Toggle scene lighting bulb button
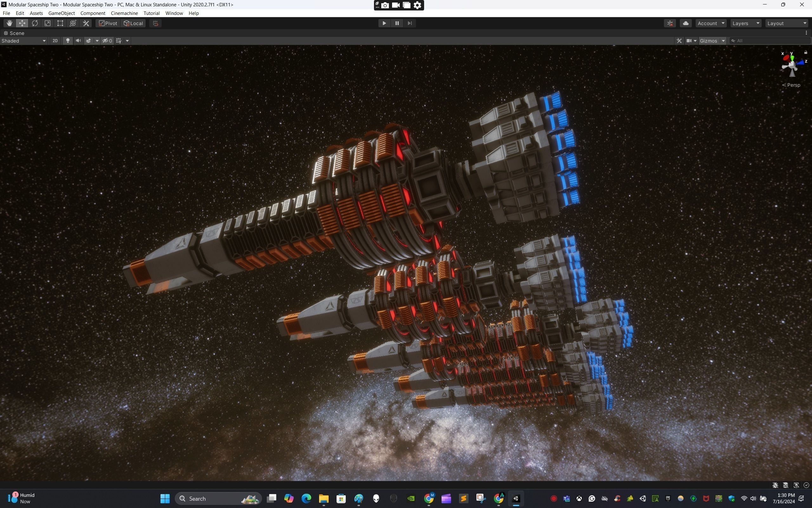812x508 pixels. click(68, 41)
